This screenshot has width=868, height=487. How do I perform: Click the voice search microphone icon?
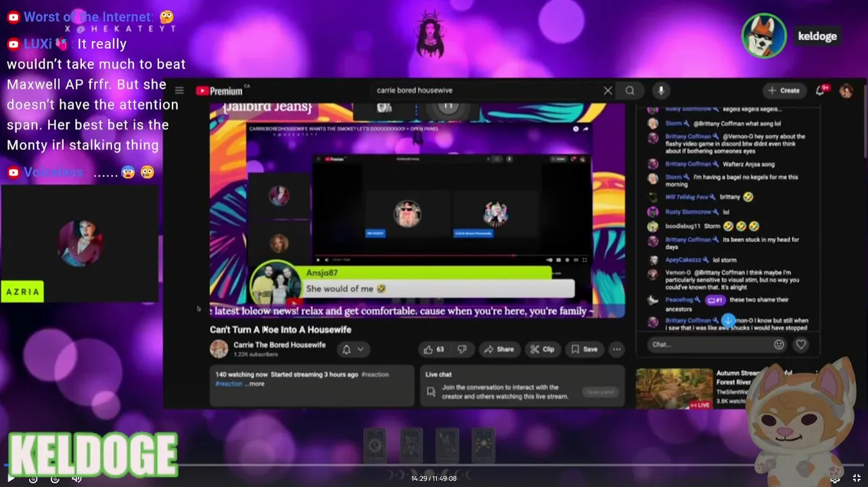pos(661,91)
